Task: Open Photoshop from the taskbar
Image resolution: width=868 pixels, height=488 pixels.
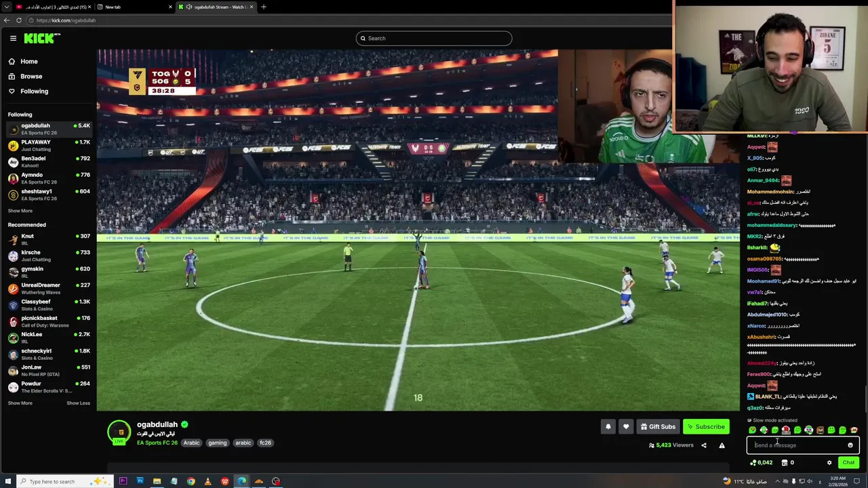Action: click(x=140, y=481)
